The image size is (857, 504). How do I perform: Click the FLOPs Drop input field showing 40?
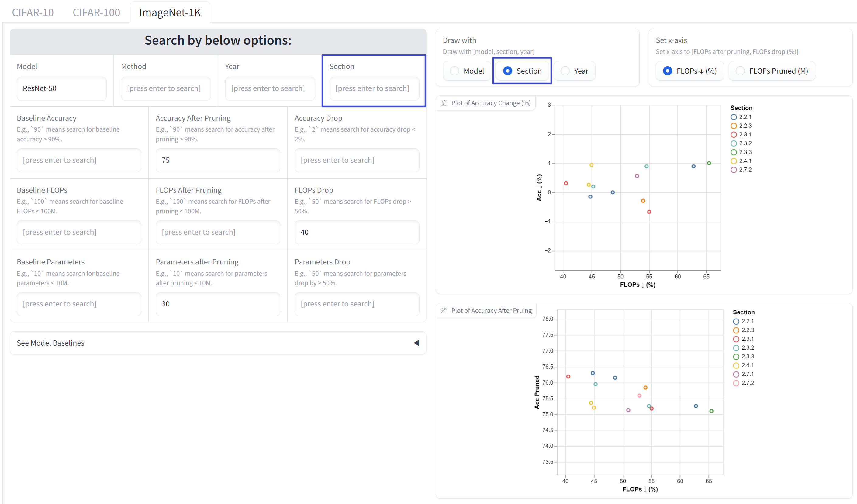point(357,232)
